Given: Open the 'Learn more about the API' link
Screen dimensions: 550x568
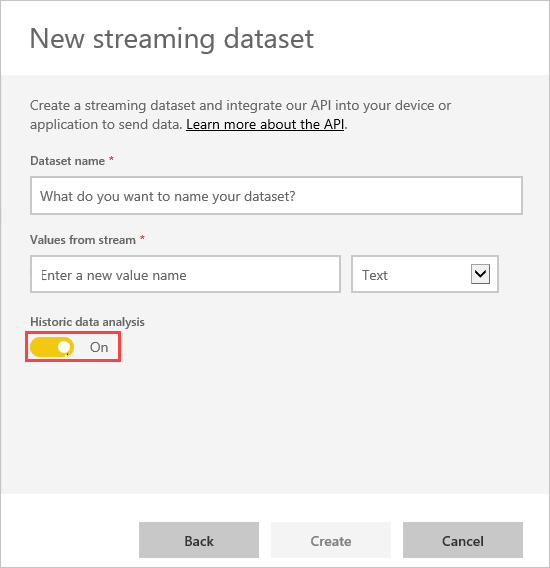Looking at the screenshot, I should click(x=265, y=125).
